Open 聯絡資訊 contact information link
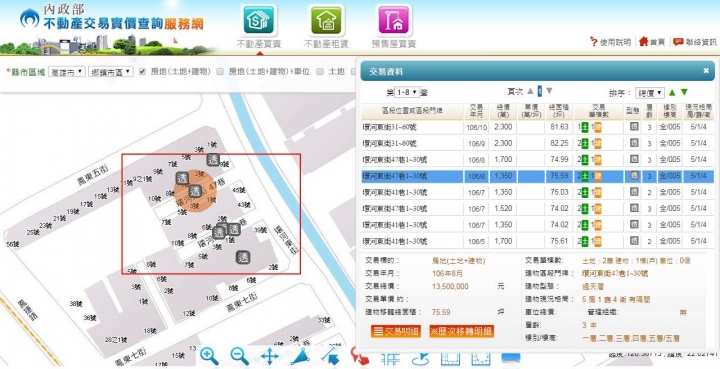The height and width of the screenshot is (369, 720). 695,42
